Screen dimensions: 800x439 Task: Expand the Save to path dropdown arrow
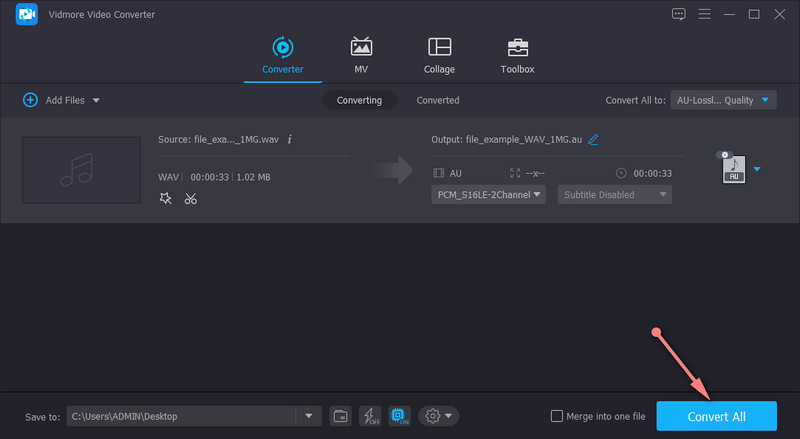(x=309, y=416)
